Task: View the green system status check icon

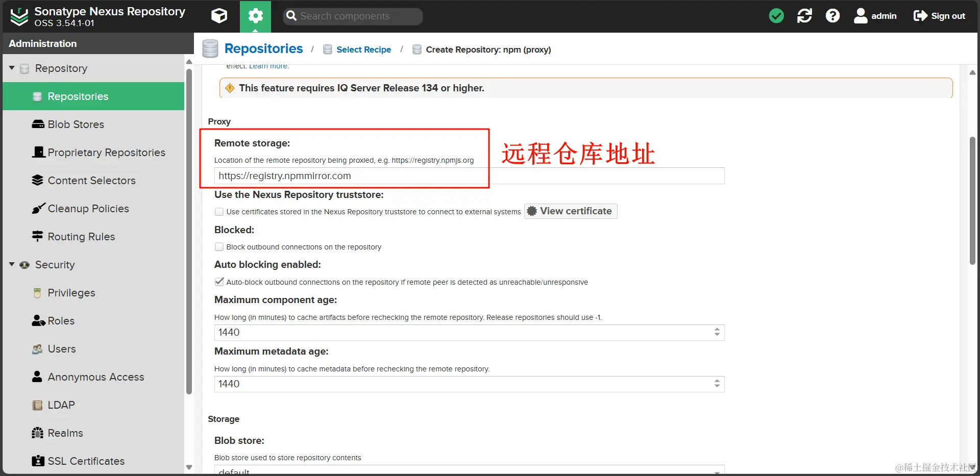Action: 776,16
